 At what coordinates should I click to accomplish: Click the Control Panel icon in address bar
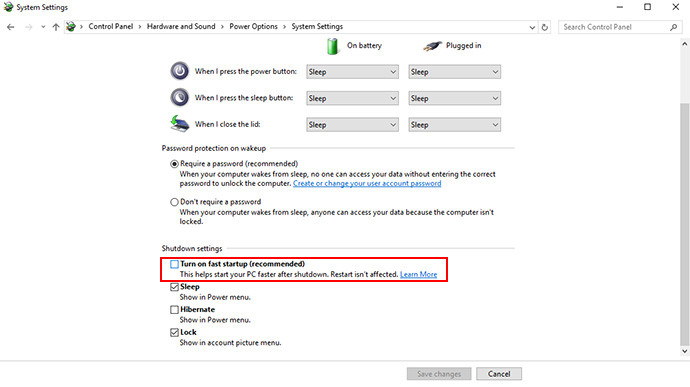(x=70, y=27)
